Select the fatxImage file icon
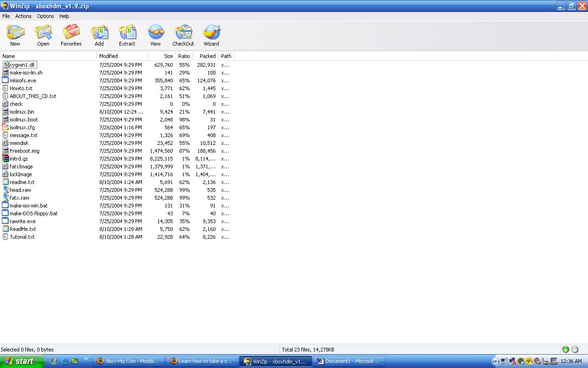 point(6,167)
